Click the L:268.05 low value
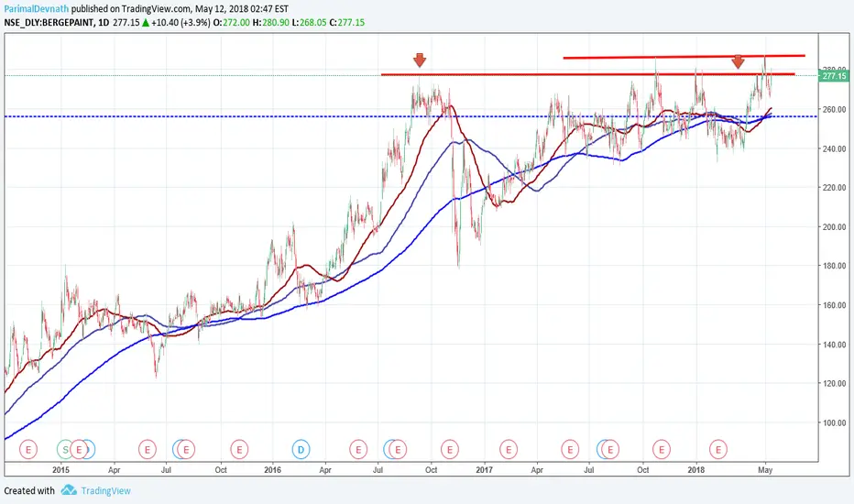854x504 pixels. click(310, 22)
